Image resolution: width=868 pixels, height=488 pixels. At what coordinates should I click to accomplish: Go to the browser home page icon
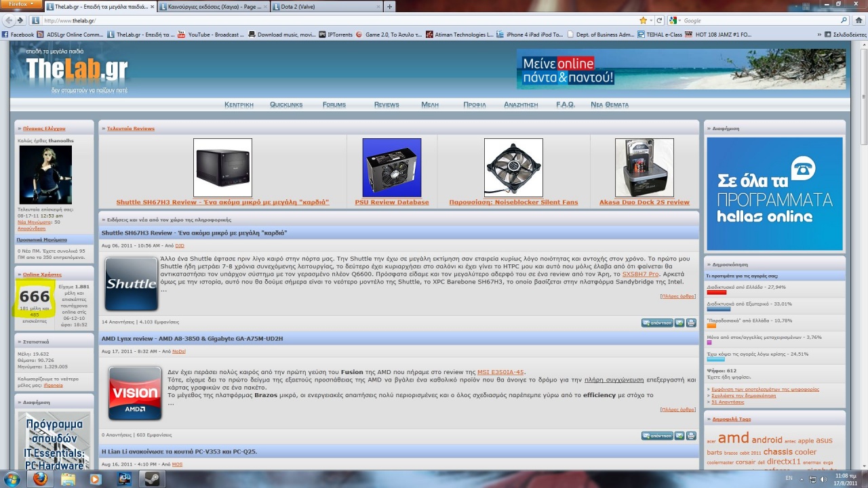[859, 20]
